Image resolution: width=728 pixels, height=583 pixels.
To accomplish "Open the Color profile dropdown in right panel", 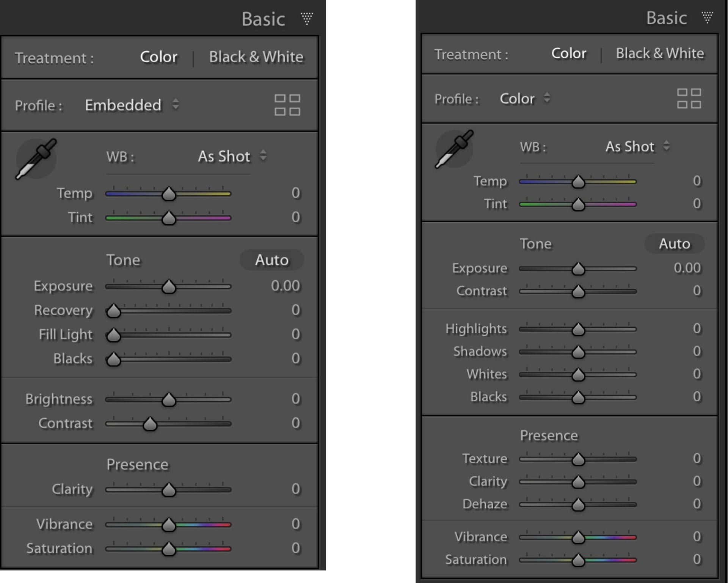I will pyautogui.click(x=525, y=99).
